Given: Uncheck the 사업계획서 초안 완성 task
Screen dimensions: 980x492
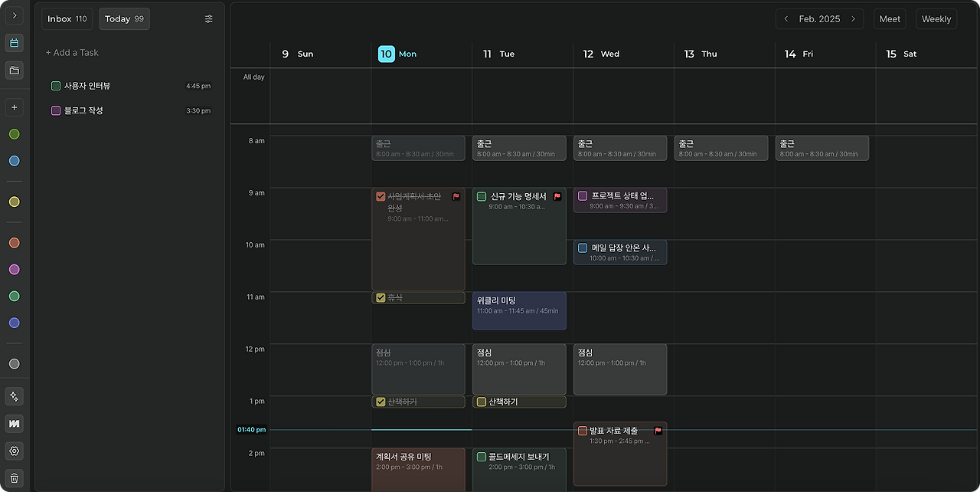Looking at the screenshot, I should [x=381, y=196].
